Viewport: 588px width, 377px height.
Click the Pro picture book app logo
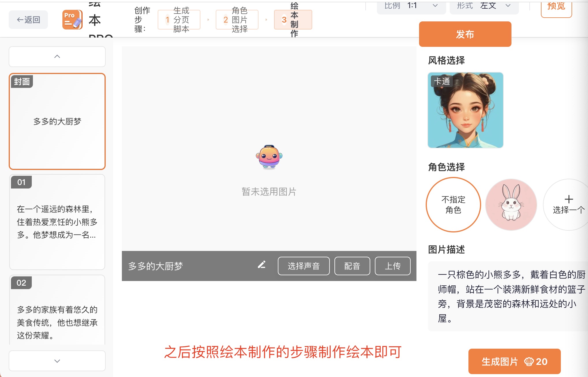(x=72, y=20)
